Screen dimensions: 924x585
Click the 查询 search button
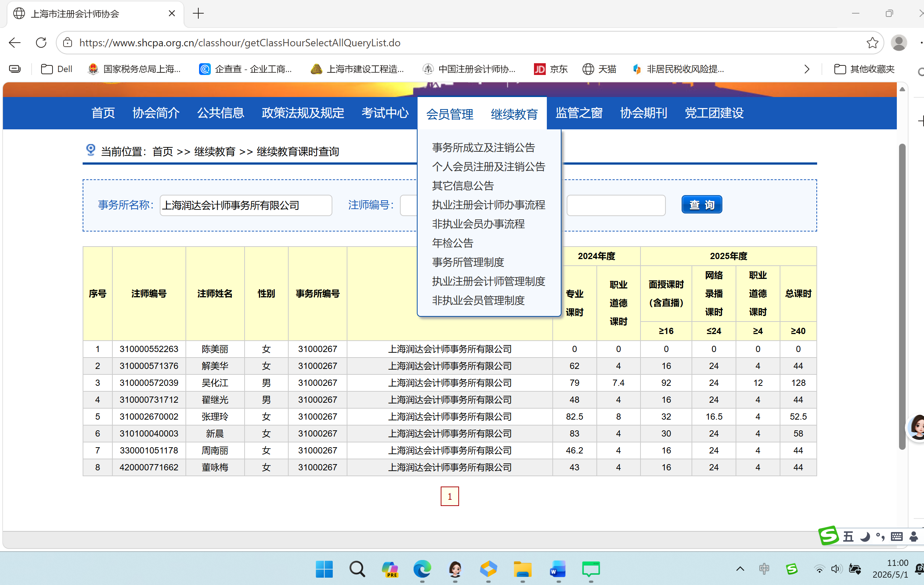(x=701, y=205)
